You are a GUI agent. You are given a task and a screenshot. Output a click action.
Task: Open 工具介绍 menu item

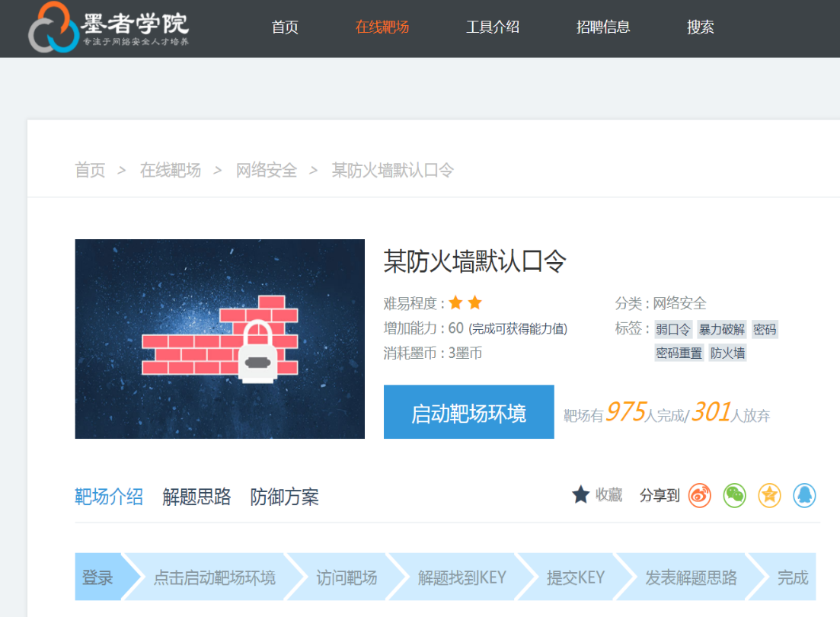coord(492,27)
